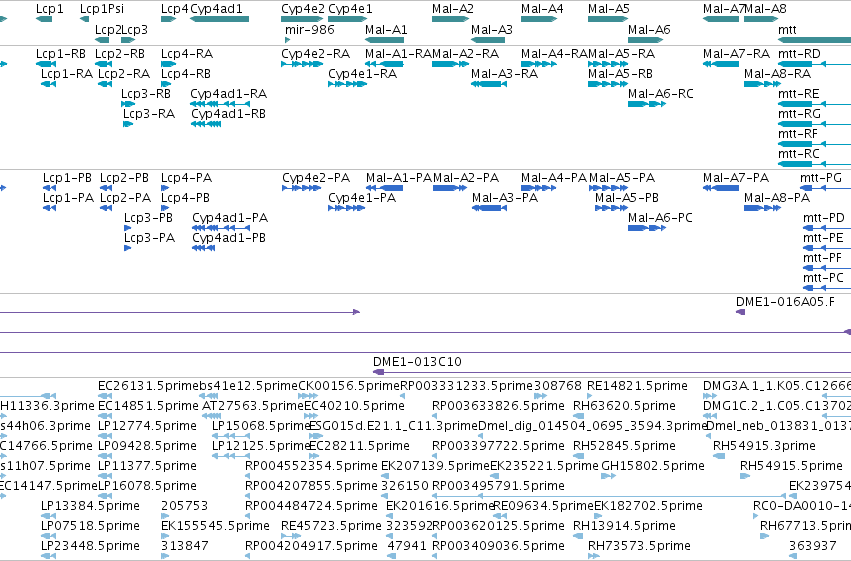Click the Cyp4ad1-RB transcript glyph
Screen dimensions: 851x561
pyautogui.click(x=206, y=124)
